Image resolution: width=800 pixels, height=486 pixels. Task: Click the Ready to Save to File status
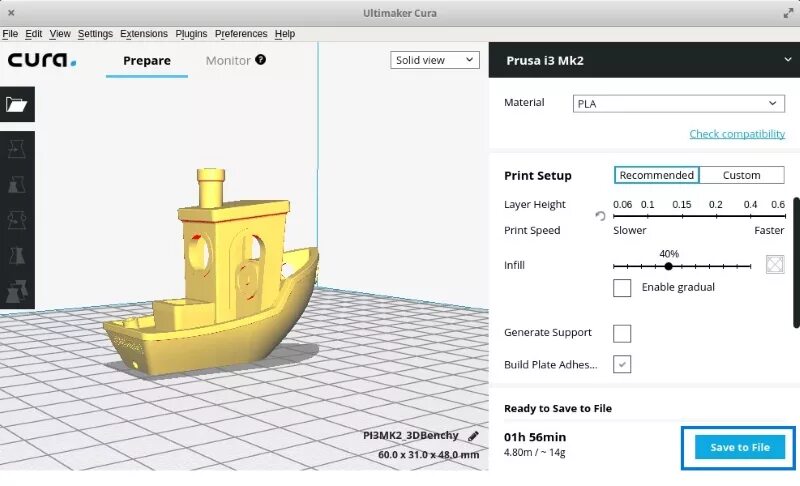(558, 408)
